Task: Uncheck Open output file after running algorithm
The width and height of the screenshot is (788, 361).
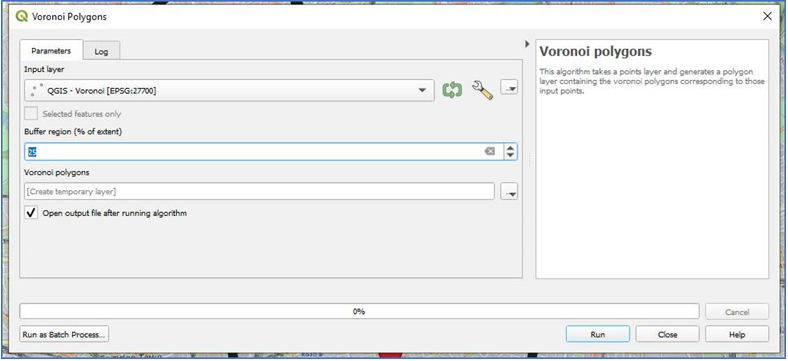Action: [x=31, y=213]
